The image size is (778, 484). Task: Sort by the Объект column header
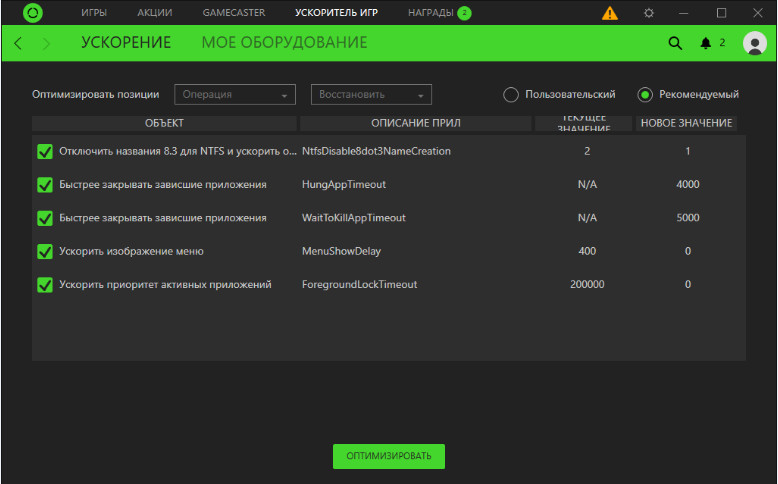tap(164, 123)
